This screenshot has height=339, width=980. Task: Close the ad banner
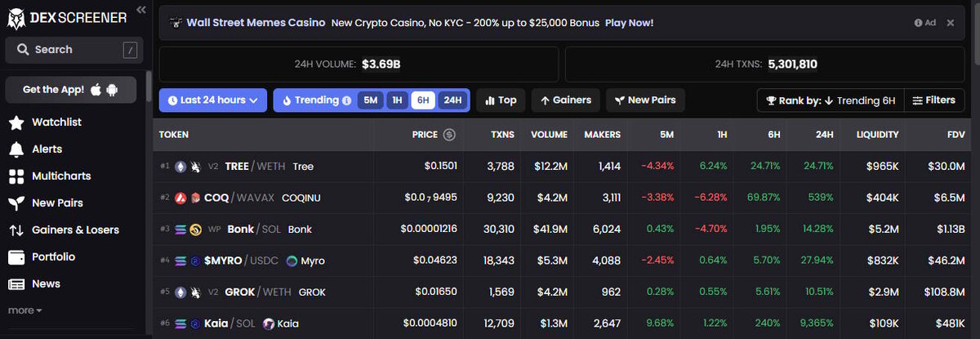click(951, 23)
